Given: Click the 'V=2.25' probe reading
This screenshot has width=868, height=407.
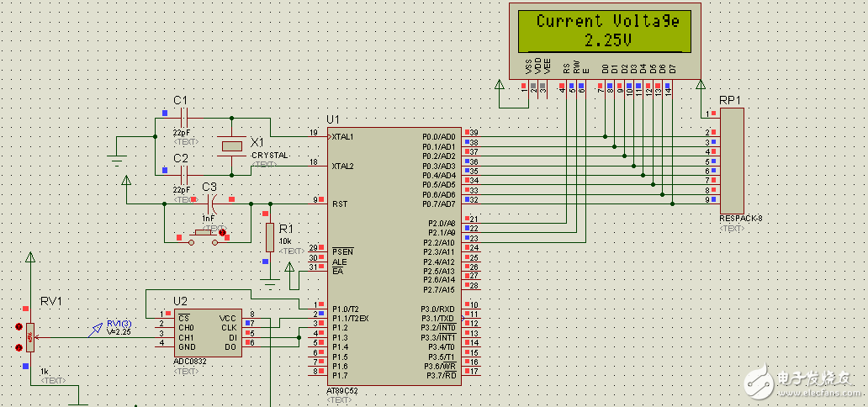Looking at the screenshot, I should (119, 332).
